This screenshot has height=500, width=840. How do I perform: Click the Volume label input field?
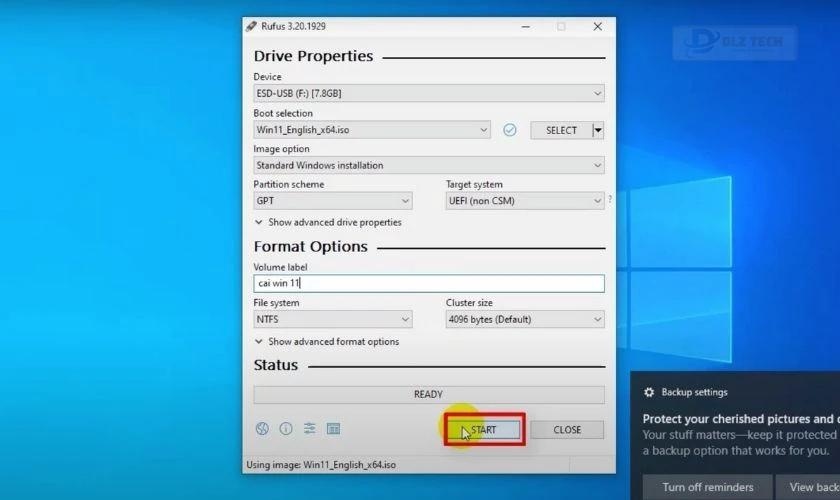tap(429, 283)
